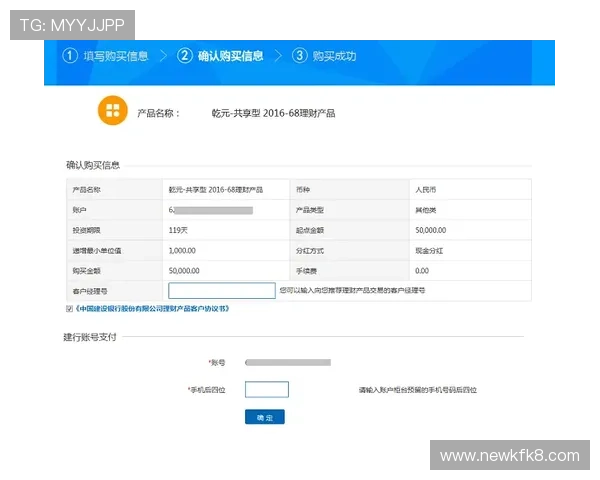Select step 2 确认购买信息
This screenshot has width=600, height=480.
tap(220, 56)
